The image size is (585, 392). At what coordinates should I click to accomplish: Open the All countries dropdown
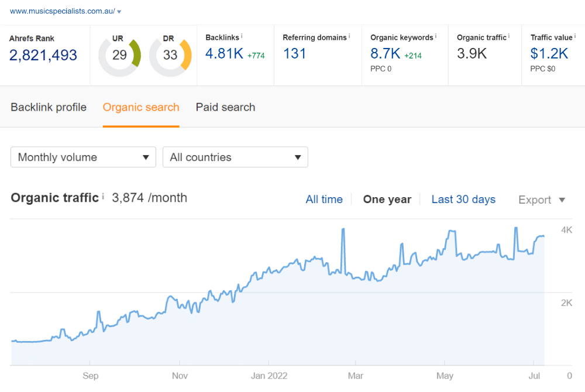pyautogui.click(x=235, y=157)
